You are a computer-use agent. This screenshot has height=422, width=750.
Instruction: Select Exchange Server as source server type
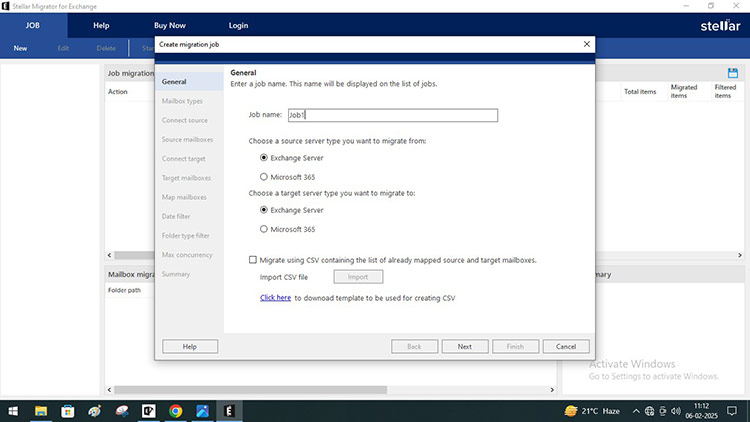tap(264, 158)
